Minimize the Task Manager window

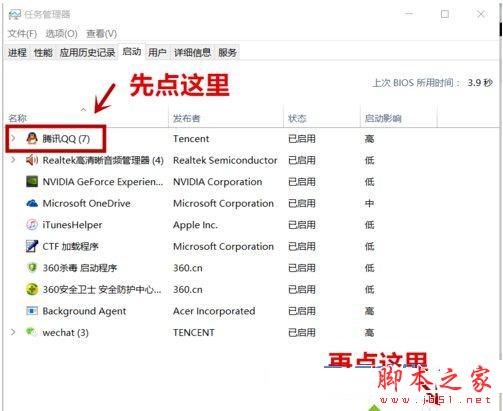[x=409, y=14]
